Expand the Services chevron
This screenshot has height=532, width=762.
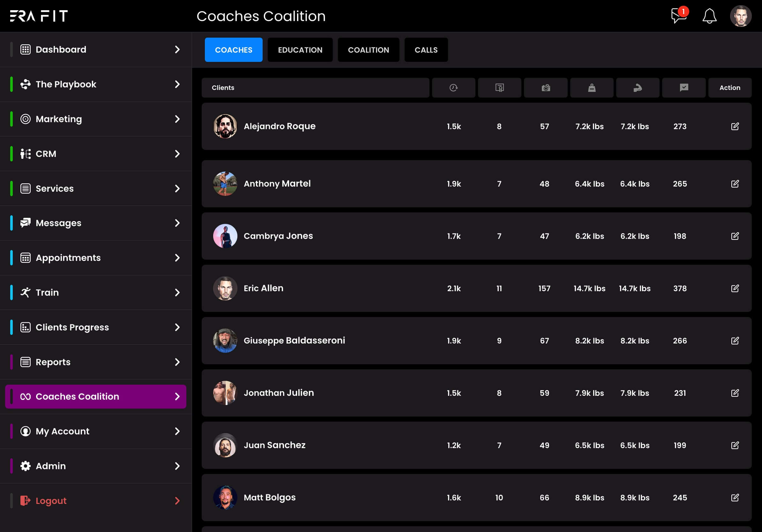(x=177, y=188)
